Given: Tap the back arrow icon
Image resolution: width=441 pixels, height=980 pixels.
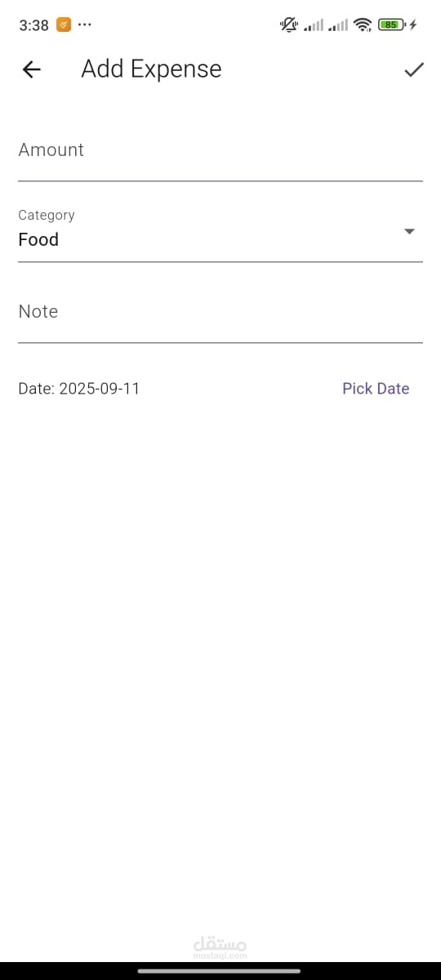Looking at the screenshot, I should pos(31,70).
